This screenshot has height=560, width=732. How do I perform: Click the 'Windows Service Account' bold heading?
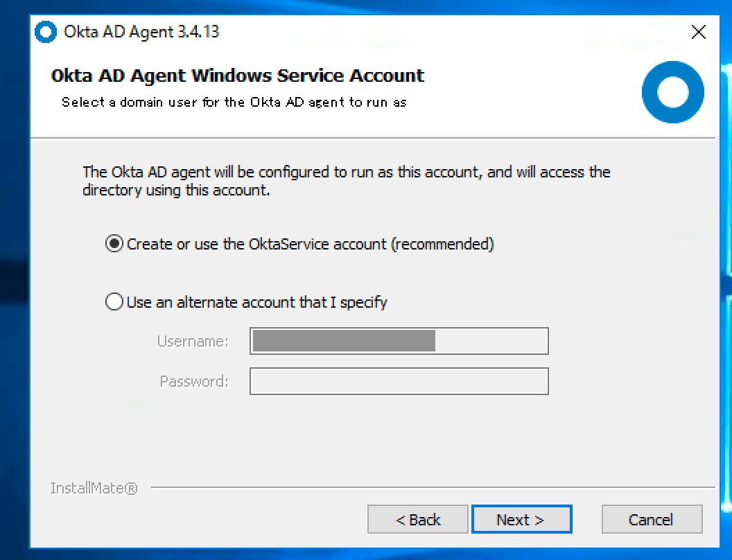pyautogui.click(x=237, y=75)
